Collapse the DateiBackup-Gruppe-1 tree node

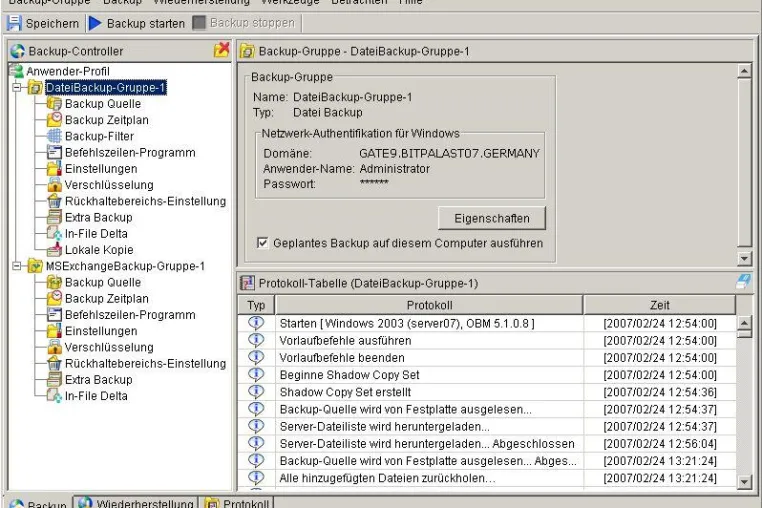pyautogui.click(x=17, y=88)
